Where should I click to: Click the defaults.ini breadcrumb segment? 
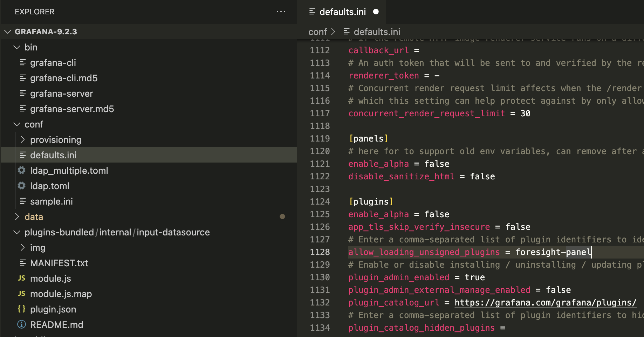(377, 32)
